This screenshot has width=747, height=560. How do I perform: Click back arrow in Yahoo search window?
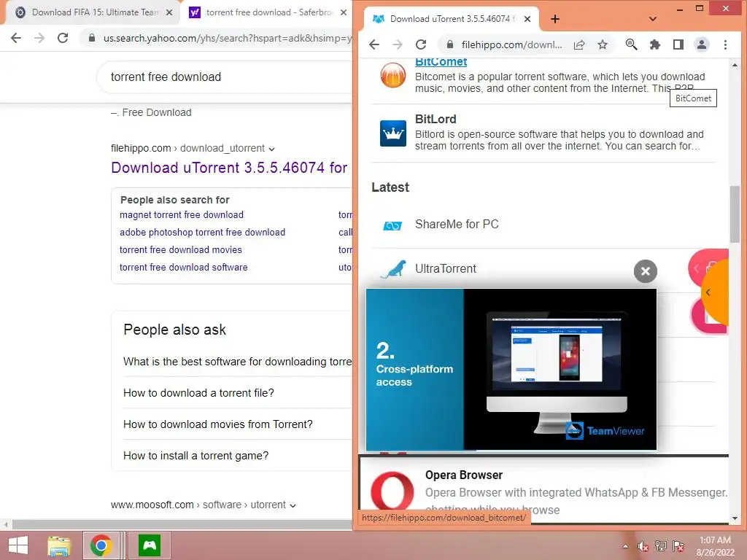(x=16, y=38)
